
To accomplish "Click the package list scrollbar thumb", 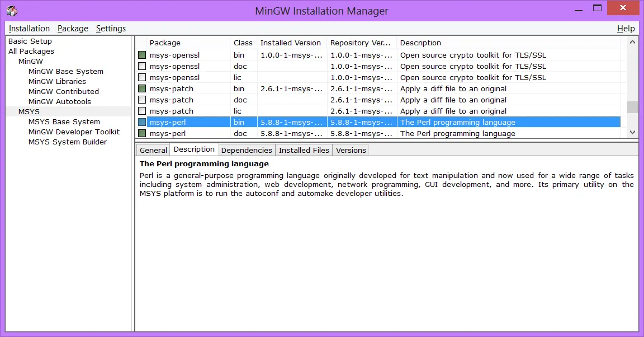I will coord(632,106).
